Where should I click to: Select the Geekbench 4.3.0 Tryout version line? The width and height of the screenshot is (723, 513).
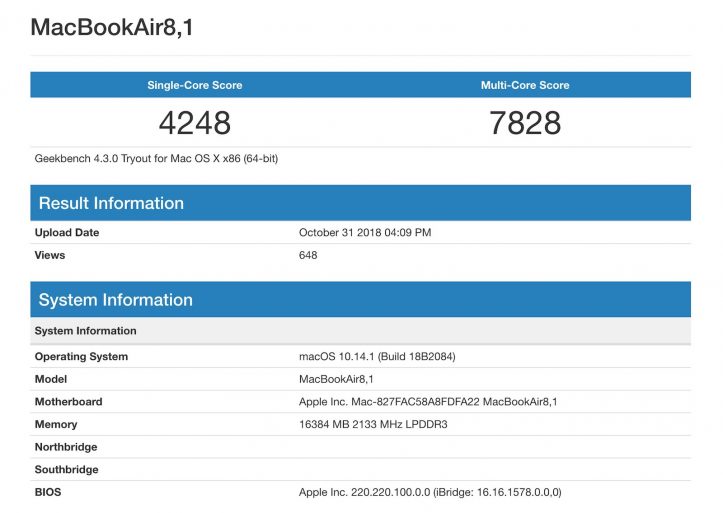click(156, 159)
